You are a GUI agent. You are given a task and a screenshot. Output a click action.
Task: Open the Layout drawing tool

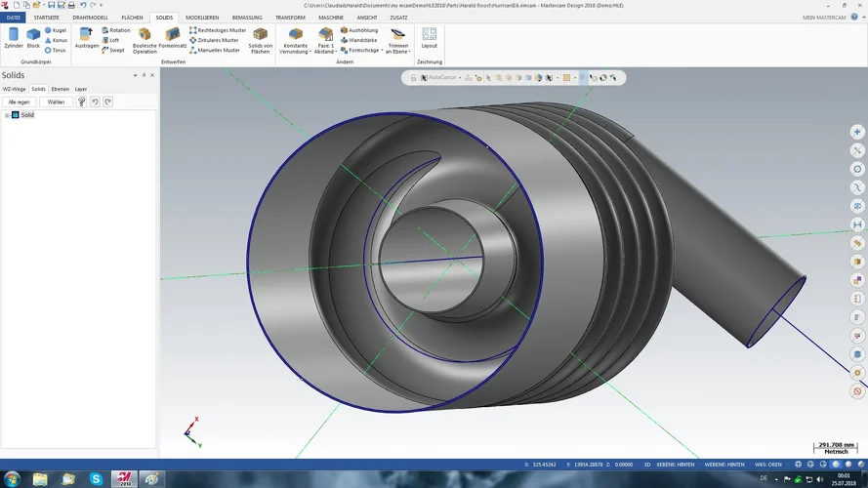429,38
